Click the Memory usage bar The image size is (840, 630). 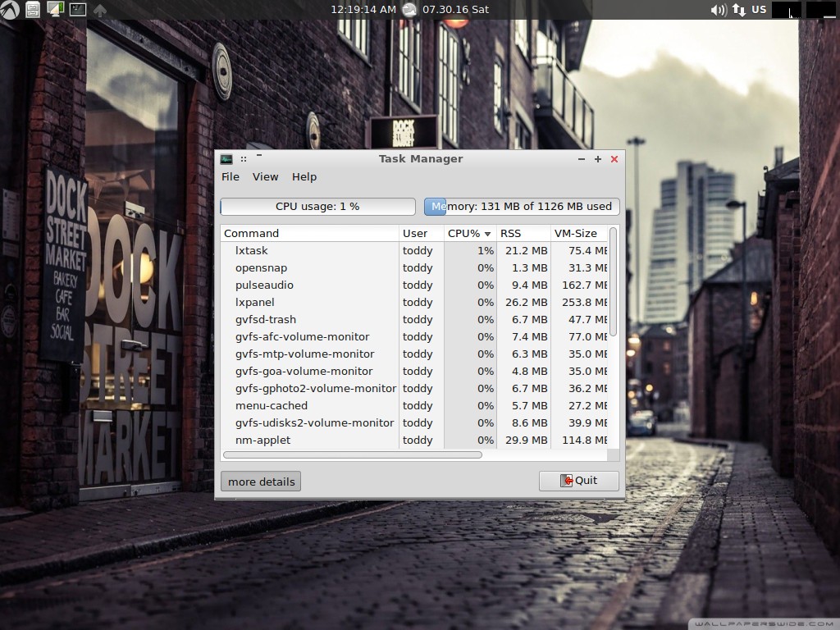[521, 206]
